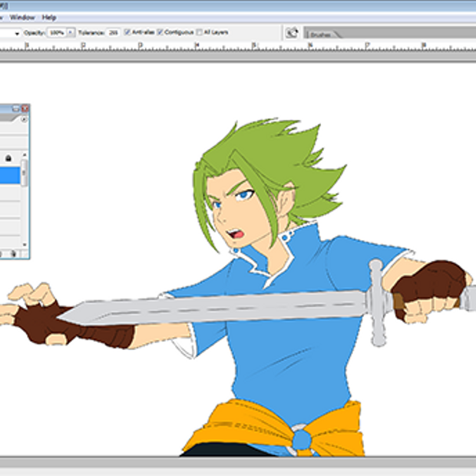Uncheck the Contiguous option
The width and height of the screenshot is (476, 476).
tap(160, 33)
